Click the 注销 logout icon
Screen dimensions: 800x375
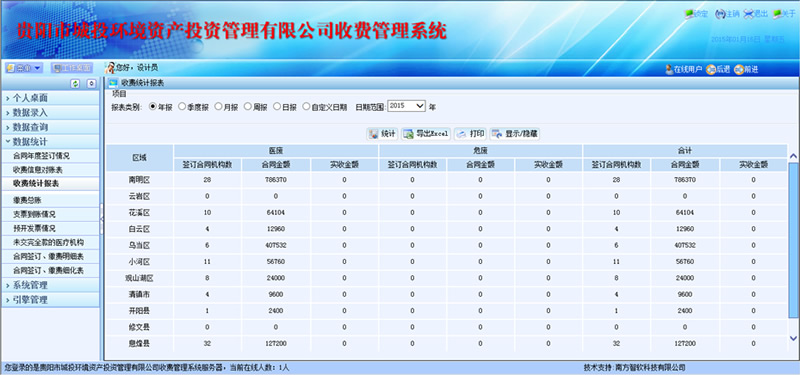[x=720, y=14]
